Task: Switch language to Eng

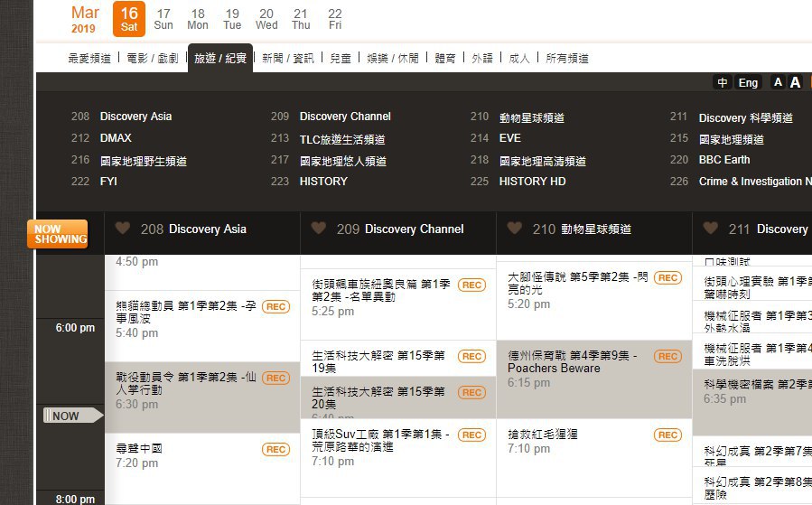Action: tap(748, 82)
